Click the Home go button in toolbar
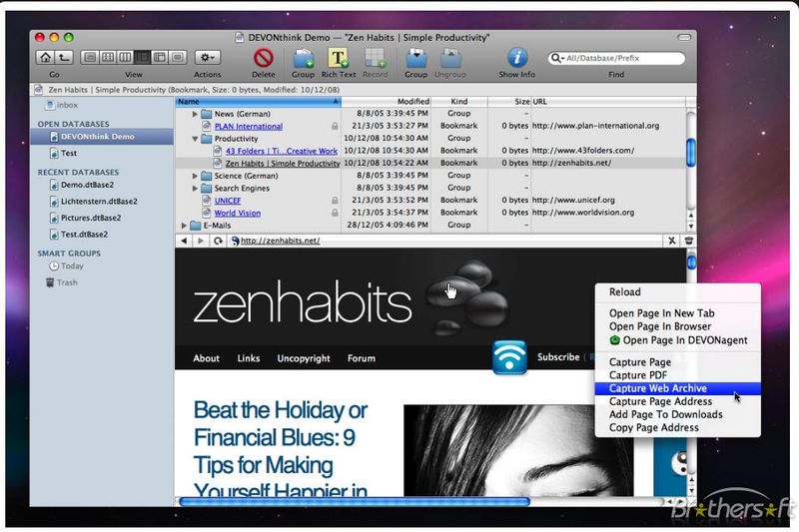The width and height of the screenshot is (799, 532). click(x=45, y=58)
